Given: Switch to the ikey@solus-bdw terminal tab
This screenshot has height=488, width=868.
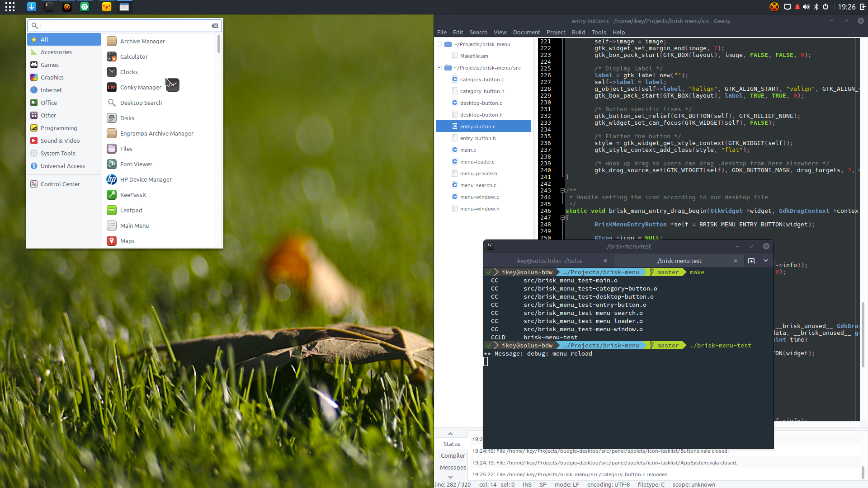Looking at the screenshot, I should (x=549, y=261).
